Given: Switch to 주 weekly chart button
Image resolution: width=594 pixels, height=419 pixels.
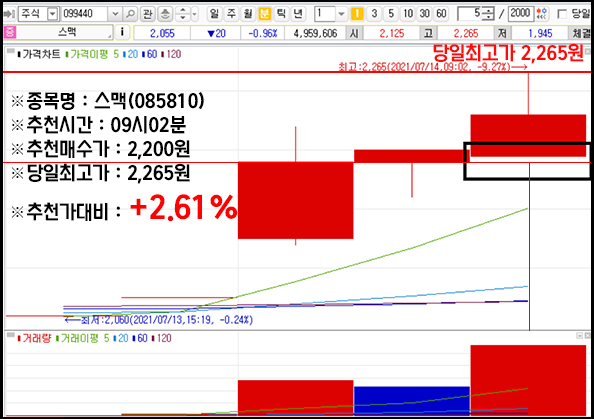Looking at the screenshot, I should pos(231,14).
